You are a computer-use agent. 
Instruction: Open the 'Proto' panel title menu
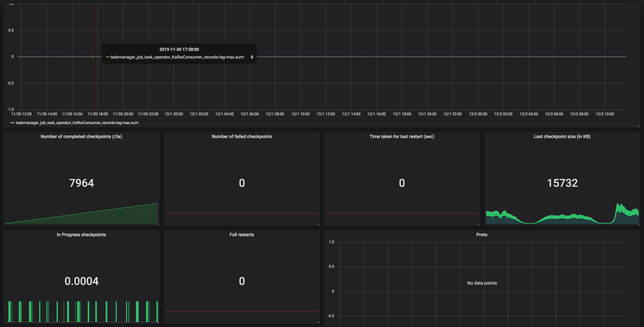(x=482, y=235)
